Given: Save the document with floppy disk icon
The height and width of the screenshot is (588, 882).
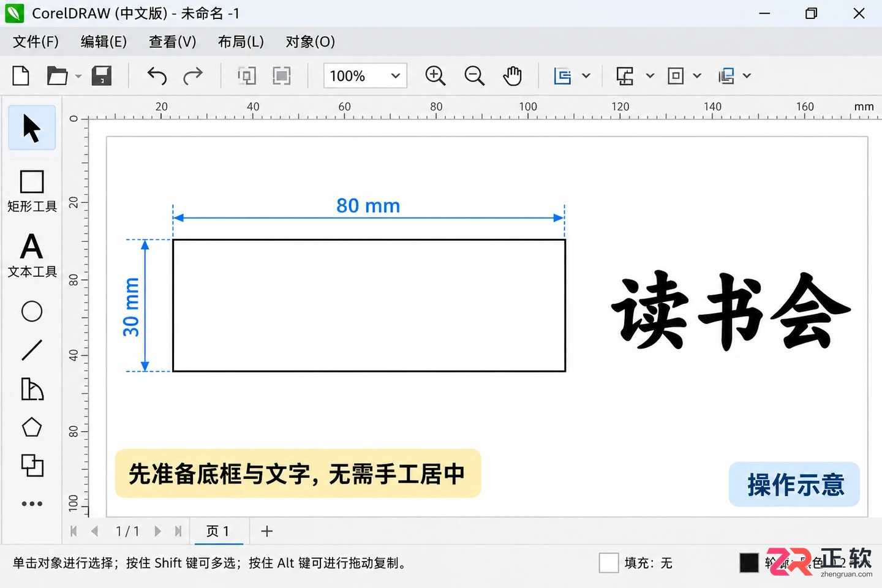Looking at the screenshot, I should pyautogui.click(x=102, y=76).
